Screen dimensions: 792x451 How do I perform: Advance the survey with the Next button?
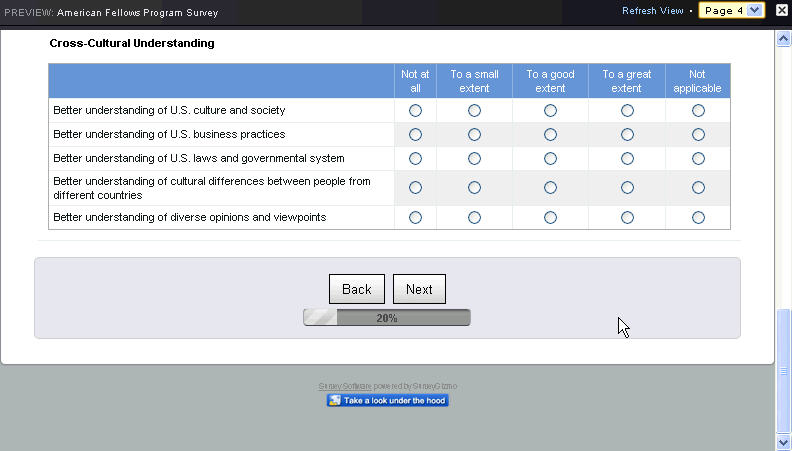[x=419, y=289]
